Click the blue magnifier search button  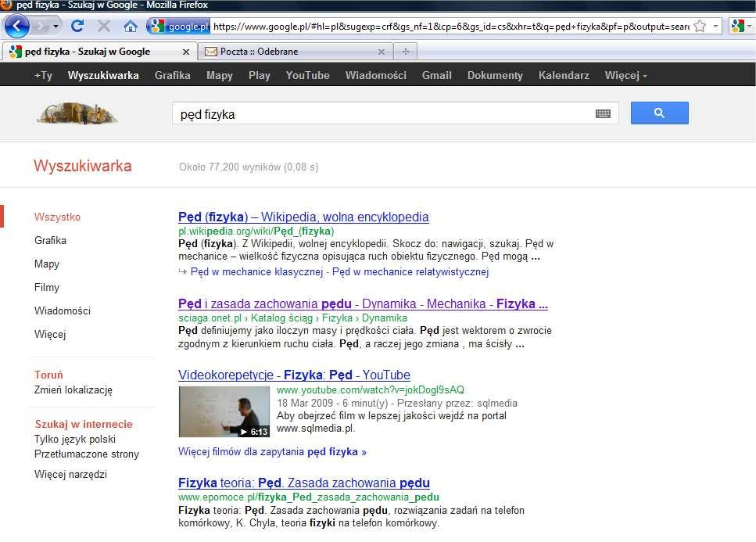click(660, 113)
